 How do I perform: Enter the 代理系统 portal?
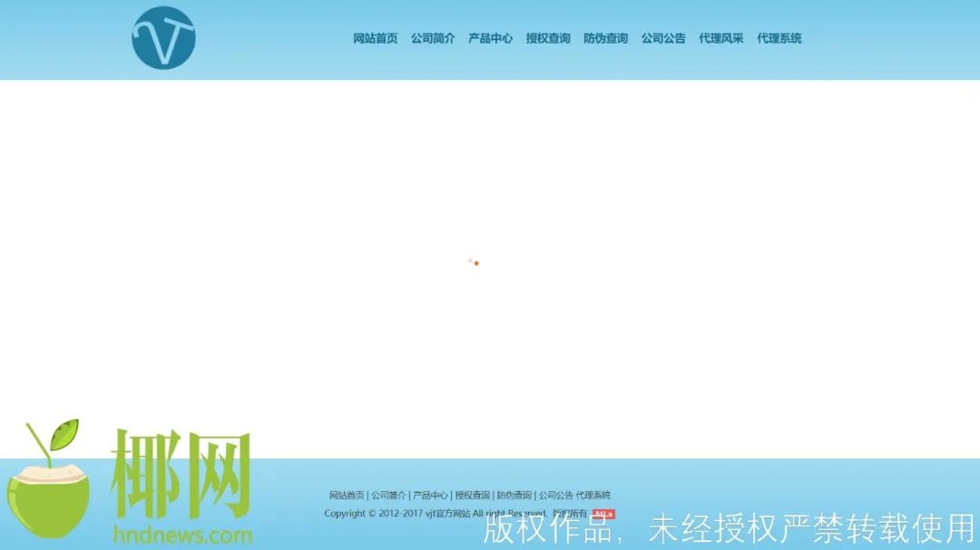click(x=776, y=38)
